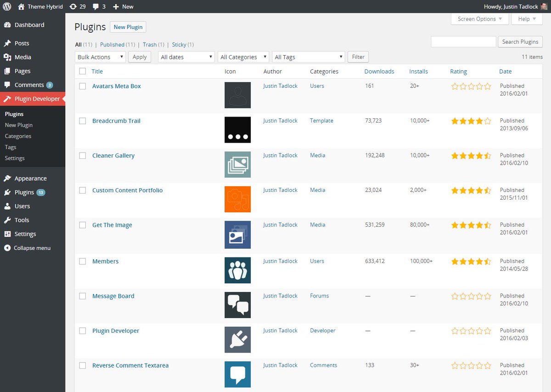Click the Custom Content Portfolio orange icon
551x392 pixels.
237,199
